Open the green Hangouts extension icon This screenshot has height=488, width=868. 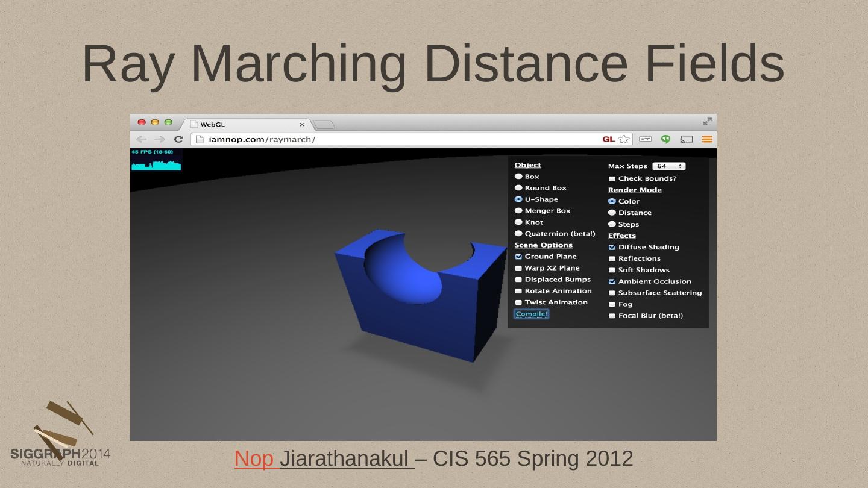[x=665, y=139]
